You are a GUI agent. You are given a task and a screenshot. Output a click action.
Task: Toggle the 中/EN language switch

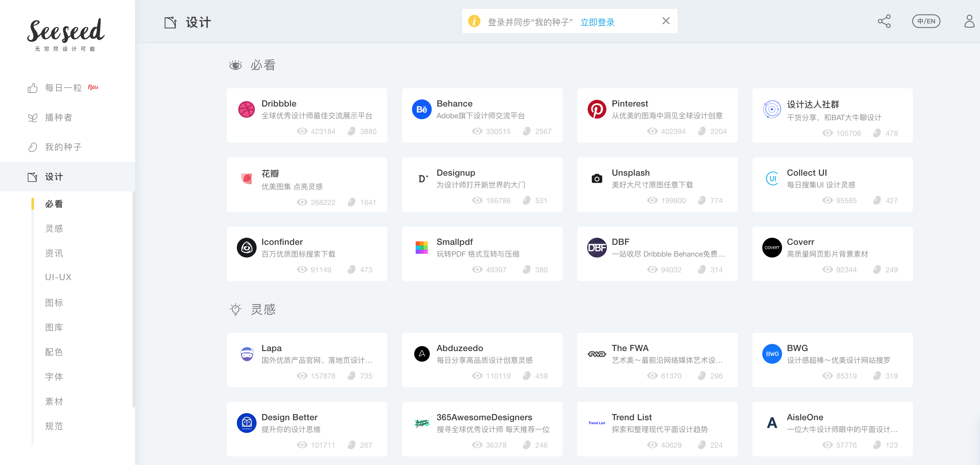pos(926,21)
